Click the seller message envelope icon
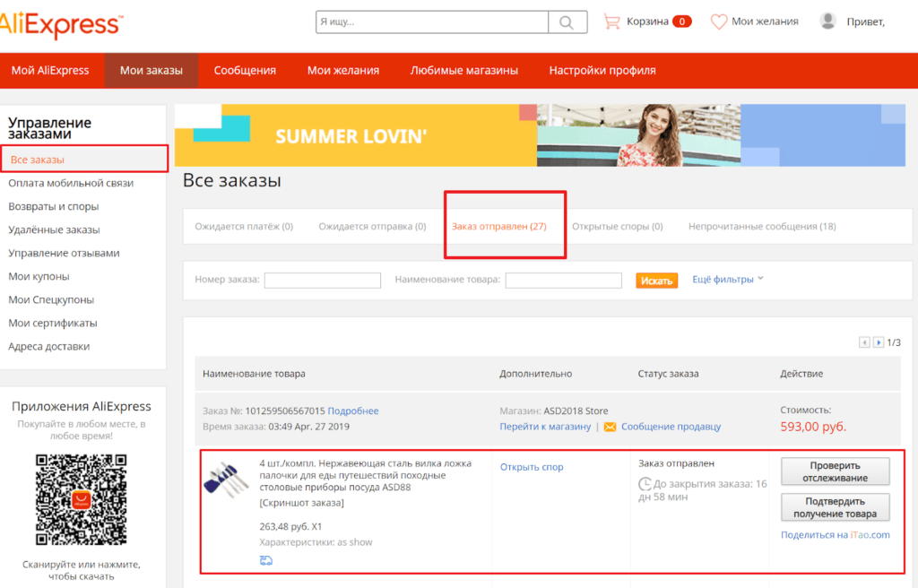918x588 pixels. pyautogui.click(x=611, y=427)
